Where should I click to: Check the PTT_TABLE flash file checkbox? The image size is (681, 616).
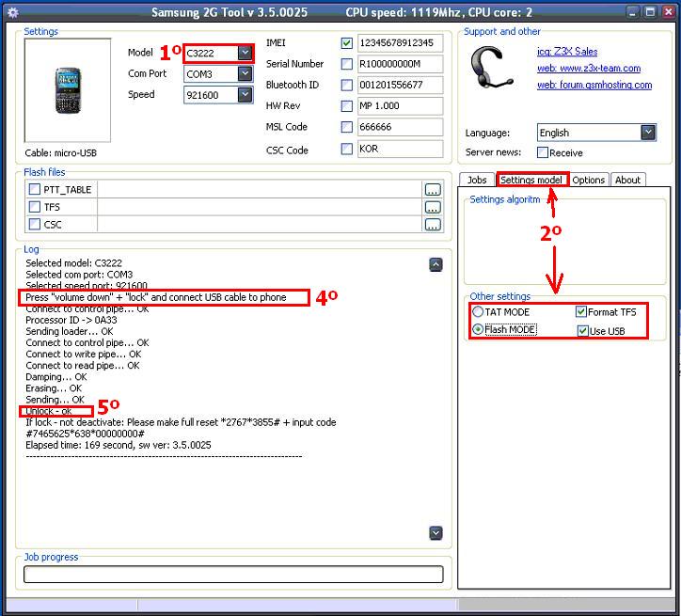pos(34,189)
